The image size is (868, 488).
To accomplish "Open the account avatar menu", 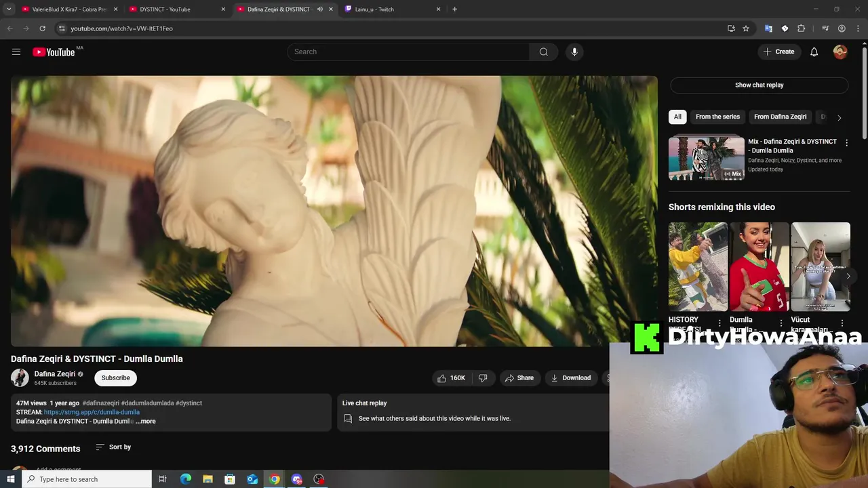I will [x=840, y=52].
